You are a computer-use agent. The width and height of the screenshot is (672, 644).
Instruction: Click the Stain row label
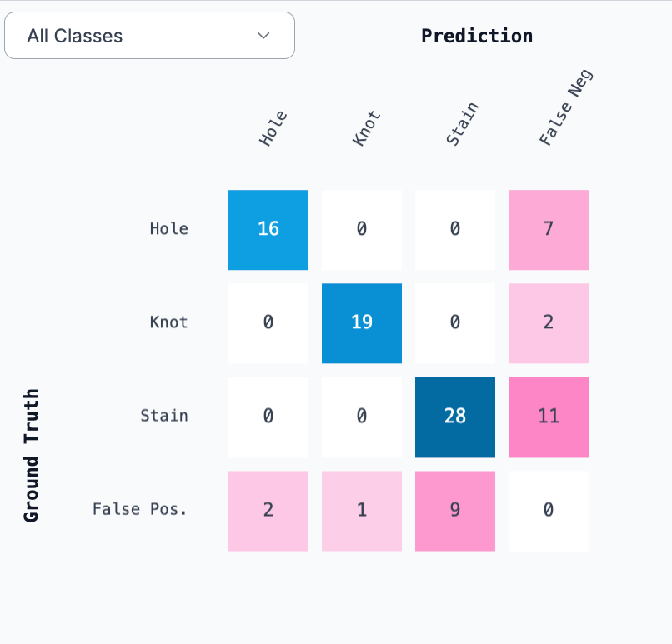click(164, 416)
